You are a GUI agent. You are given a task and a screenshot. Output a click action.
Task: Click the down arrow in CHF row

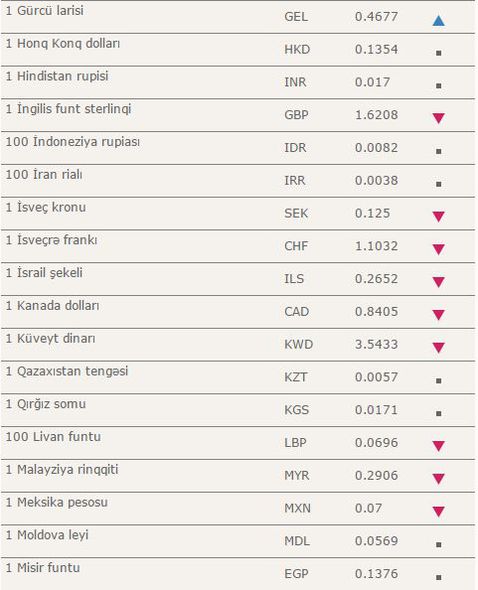(x=438, y=249)
